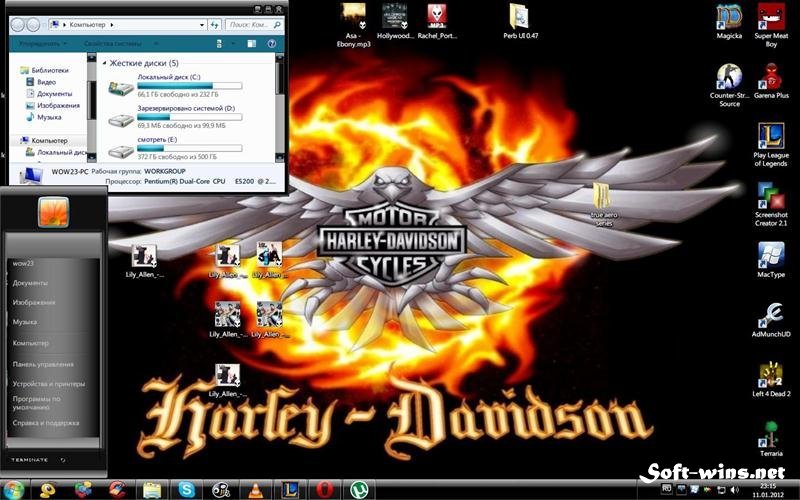Click the volume speaker tray icon
Viewport: 800px width, 500px height.
735,490
